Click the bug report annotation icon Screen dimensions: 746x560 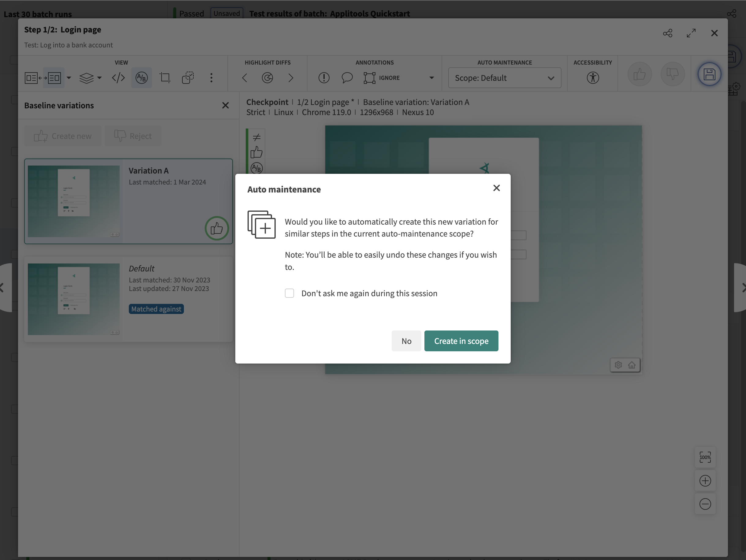pyautogui.click(x=324, y=78)
